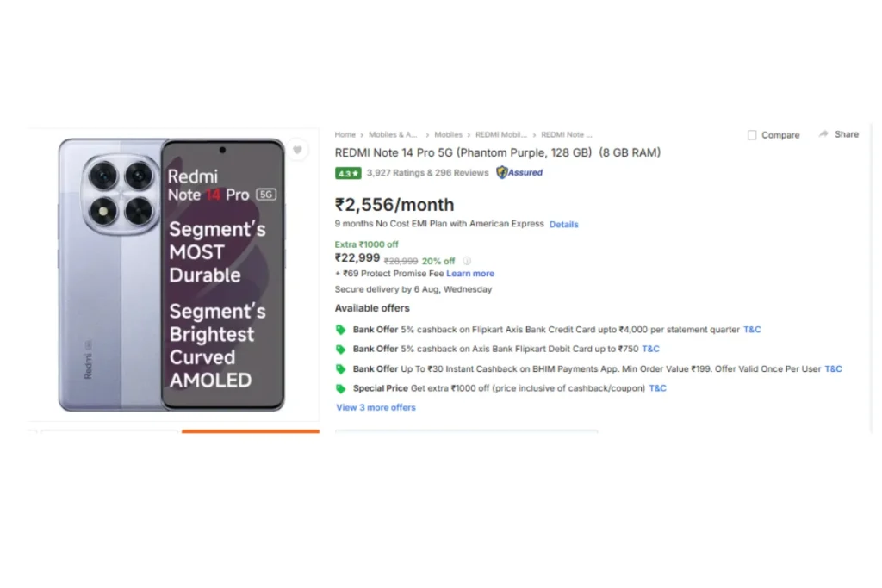Image resolution: width=882 pixels, height=588 pixels.
Task: Add product to wishlist with heart icon
Action: click(x=297, y=150)
